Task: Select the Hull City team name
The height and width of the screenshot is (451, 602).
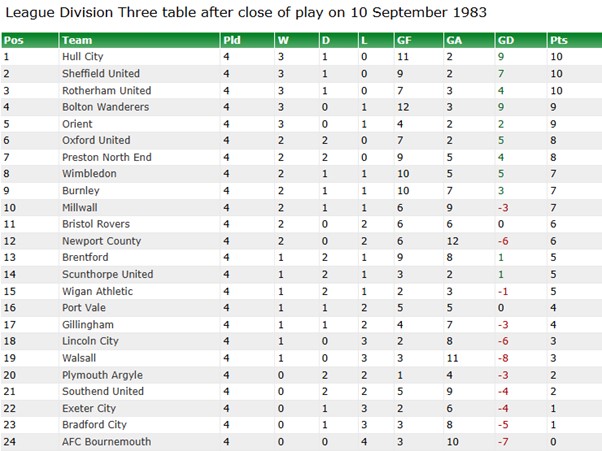Action: pyautogui.click(x=83, y=57)
